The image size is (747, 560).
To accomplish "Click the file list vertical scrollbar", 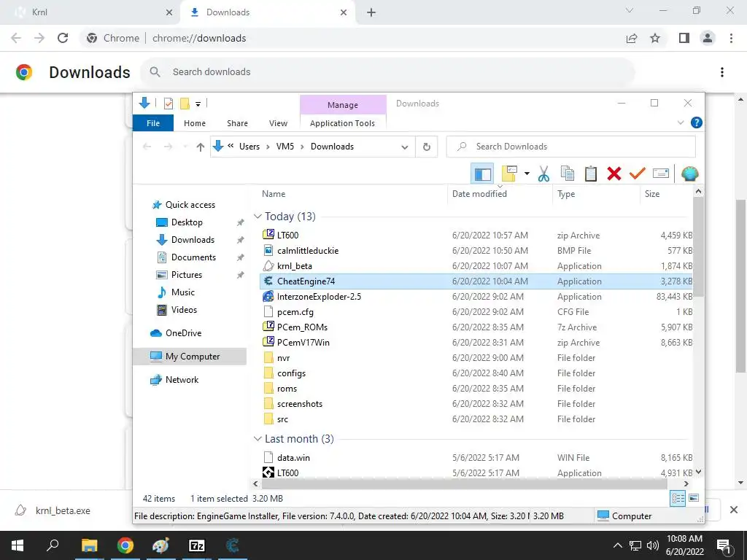I will pos(698,246).
